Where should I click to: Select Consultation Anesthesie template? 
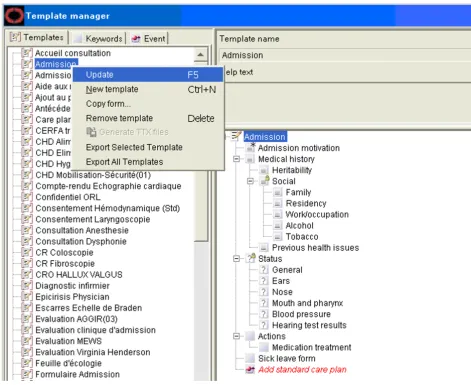tap(82, 230)
